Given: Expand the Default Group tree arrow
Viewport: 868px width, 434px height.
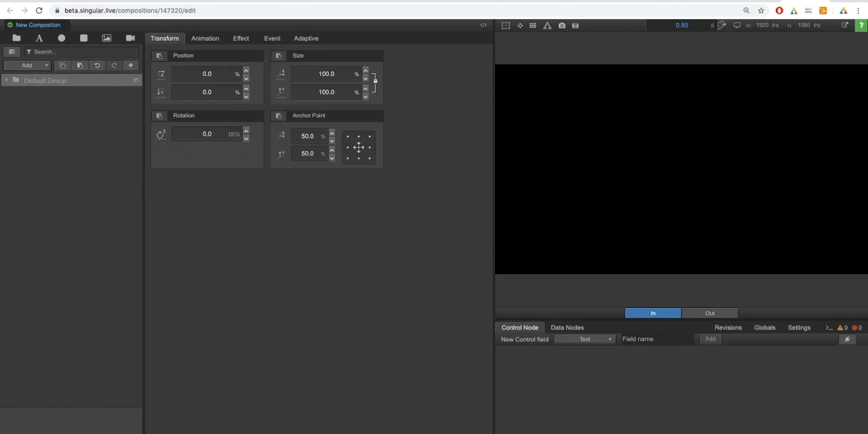Looking at the screenshot, I should coord(7,80).
